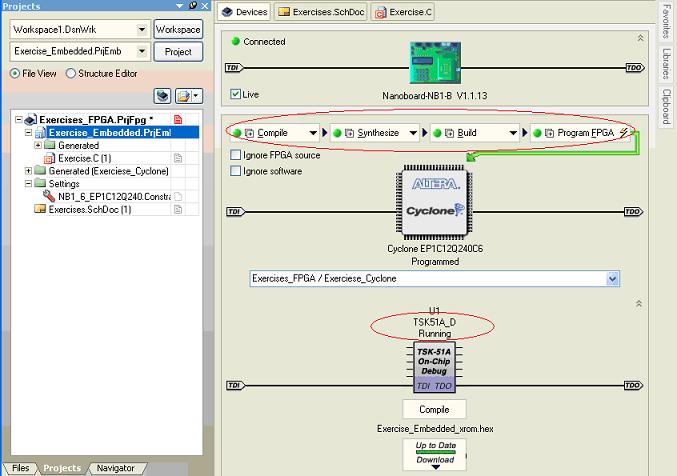Open the Clipboard side panel tab
The height and width of the screenshot is (476, 677).
[x=666, y=107]
